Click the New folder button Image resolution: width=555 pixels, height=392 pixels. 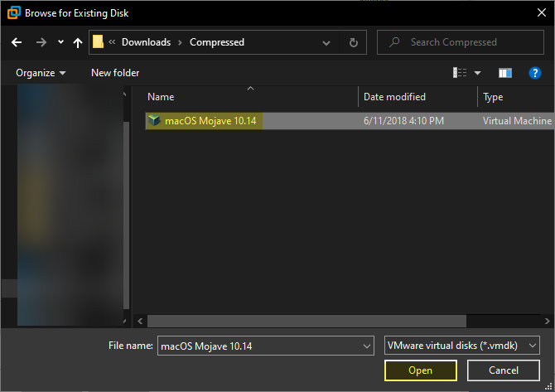(115, 73)
